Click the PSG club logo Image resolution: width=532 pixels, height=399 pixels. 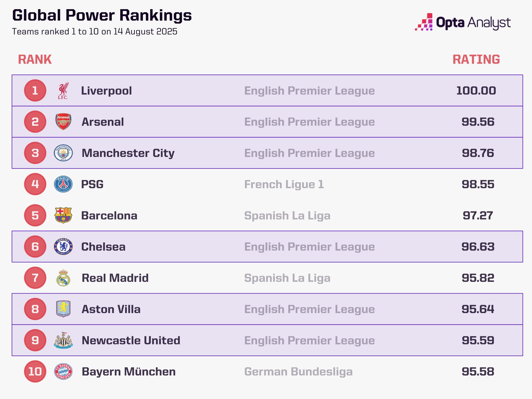tap(63, 184)
